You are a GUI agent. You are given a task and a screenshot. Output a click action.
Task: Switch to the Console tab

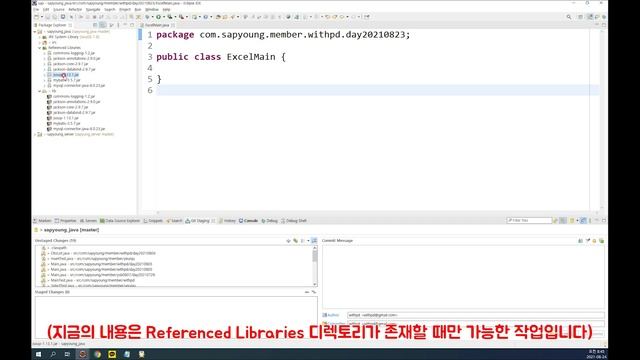pyautogui.click(x=249, y=221)
